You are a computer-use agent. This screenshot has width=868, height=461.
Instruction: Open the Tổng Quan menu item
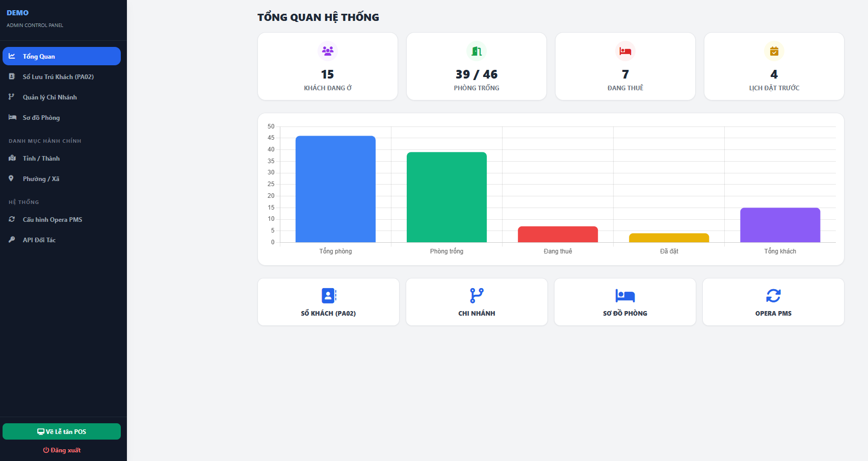62,56
